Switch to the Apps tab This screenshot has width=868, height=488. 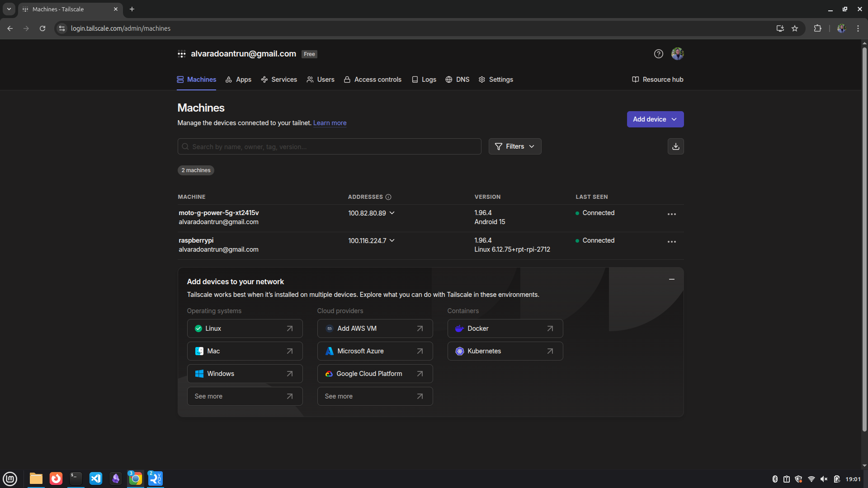pos(238,80)
